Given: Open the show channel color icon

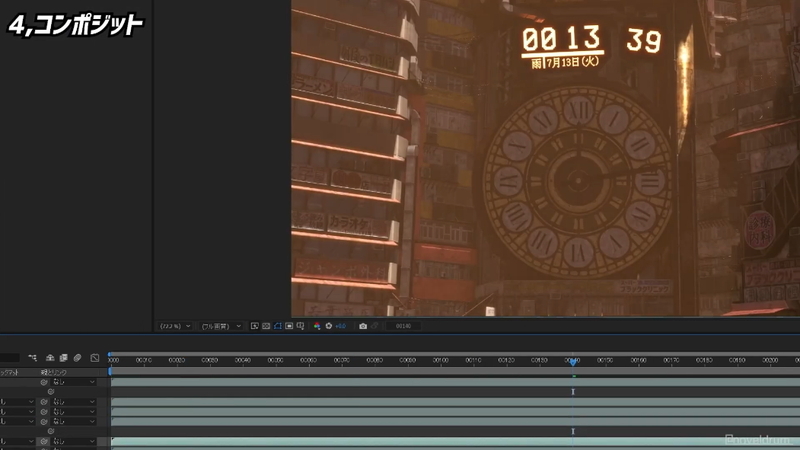Looking at the screenshot, I should click(x=317, y=326).
